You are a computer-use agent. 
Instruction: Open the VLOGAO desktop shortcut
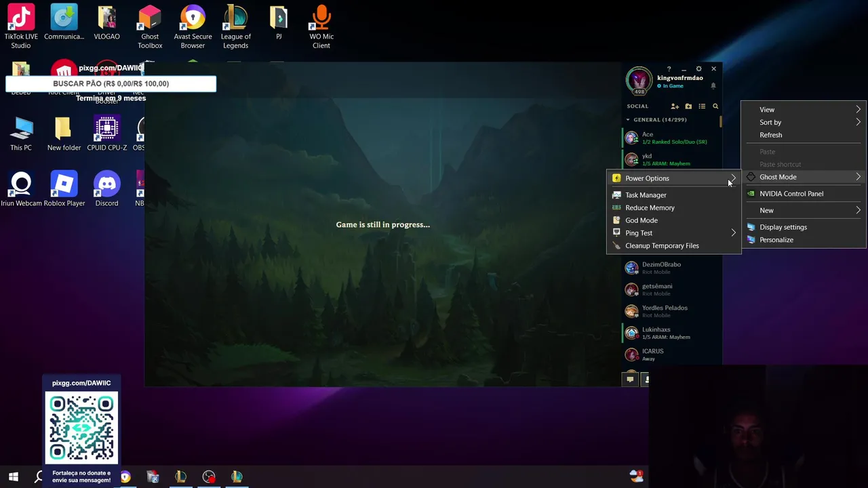[106, 24]
